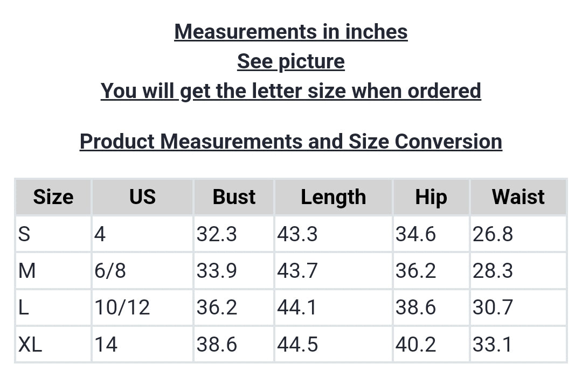Click the 44.5 length measurement cell

tap(297, 344)
